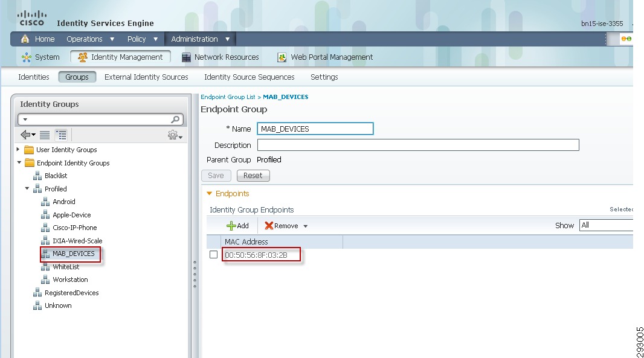Click the Apple-Device group icon
The width and height of the screenshot is (644, 358).
tap(45, 215)
